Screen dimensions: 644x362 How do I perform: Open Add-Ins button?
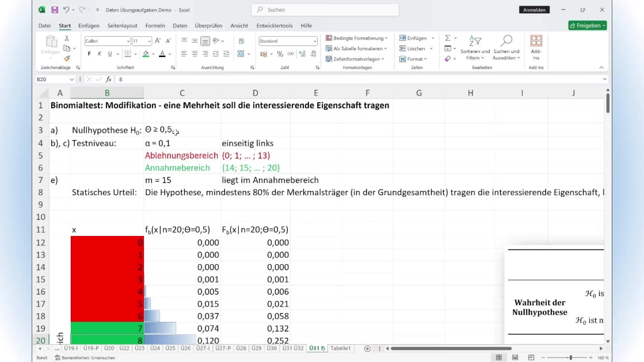pyautogui.click(x=536, y=48)
